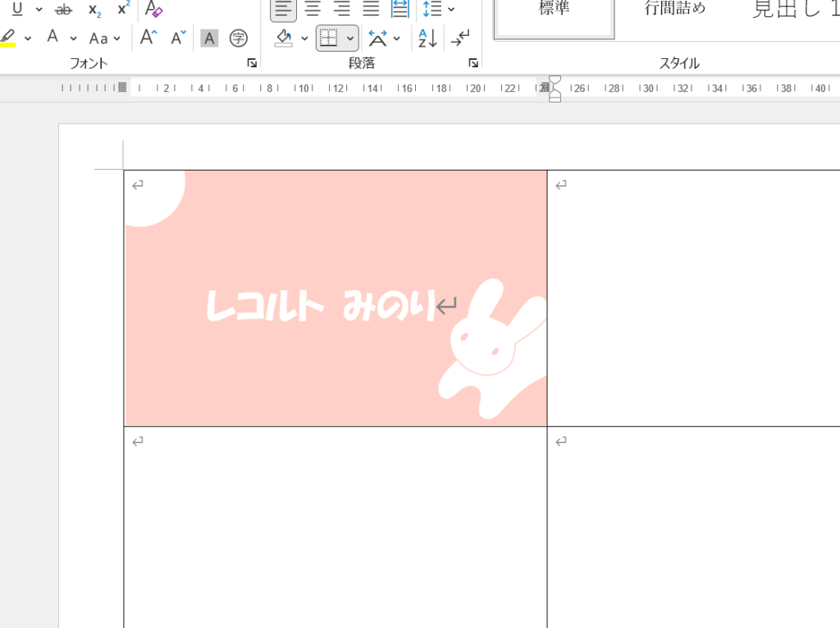Decrease font size with A down icon
This screenshot has width=840, height=628.
coord(178,38)
